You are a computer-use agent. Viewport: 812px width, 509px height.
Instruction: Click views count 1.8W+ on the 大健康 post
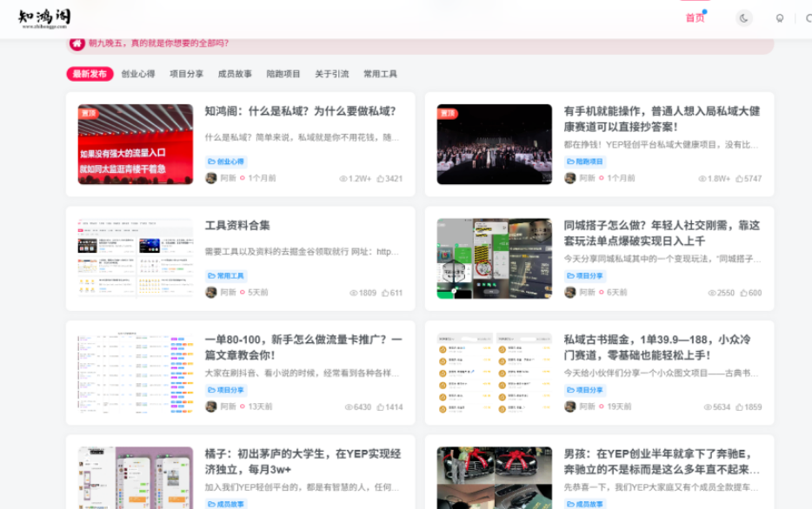713,179
